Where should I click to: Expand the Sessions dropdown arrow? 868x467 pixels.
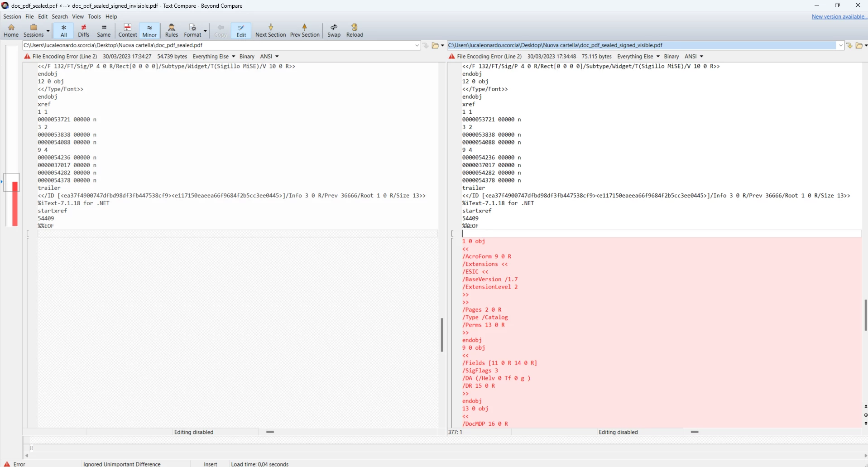point(48,31)
